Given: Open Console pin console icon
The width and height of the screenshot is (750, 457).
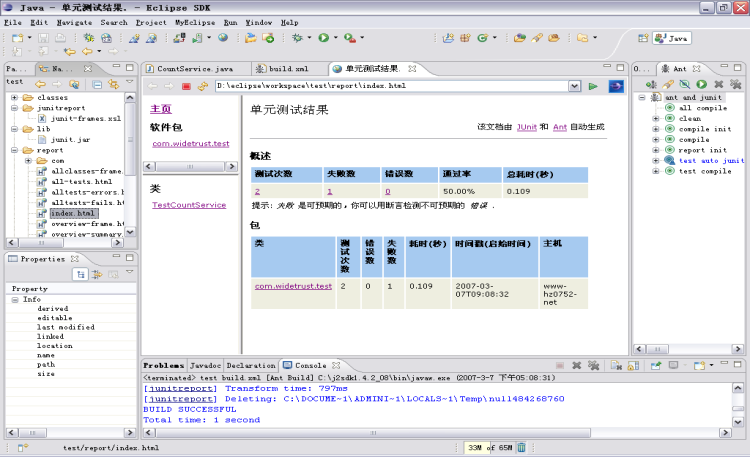Looking at the screenshot, I should click(x=656, y=366).
